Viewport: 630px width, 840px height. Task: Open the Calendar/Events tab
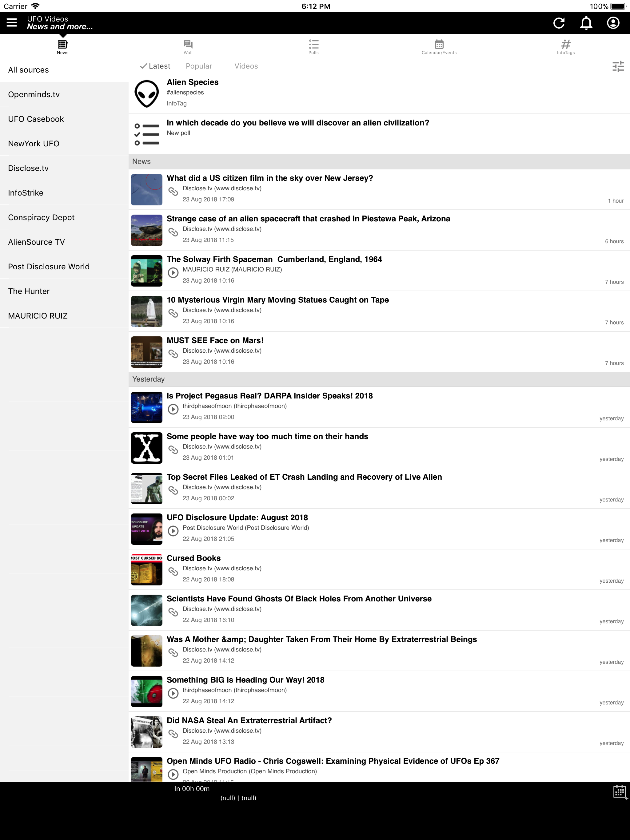tap(439, 47)
